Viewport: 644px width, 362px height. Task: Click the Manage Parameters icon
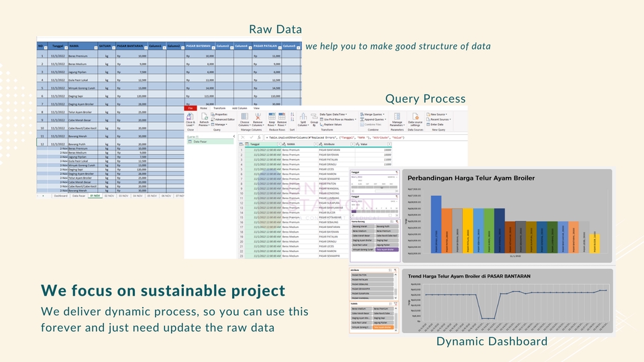pos(397,117)
